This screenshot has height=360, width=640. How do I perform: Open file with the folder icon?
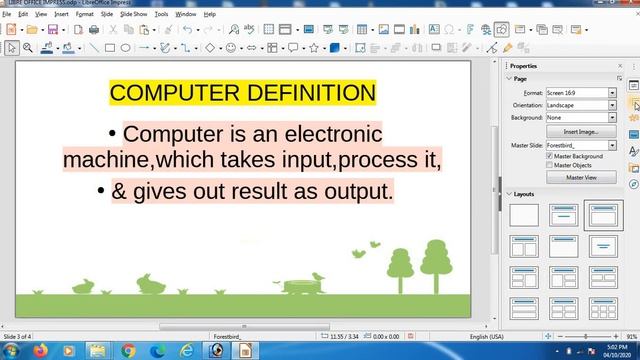point(32,29)
